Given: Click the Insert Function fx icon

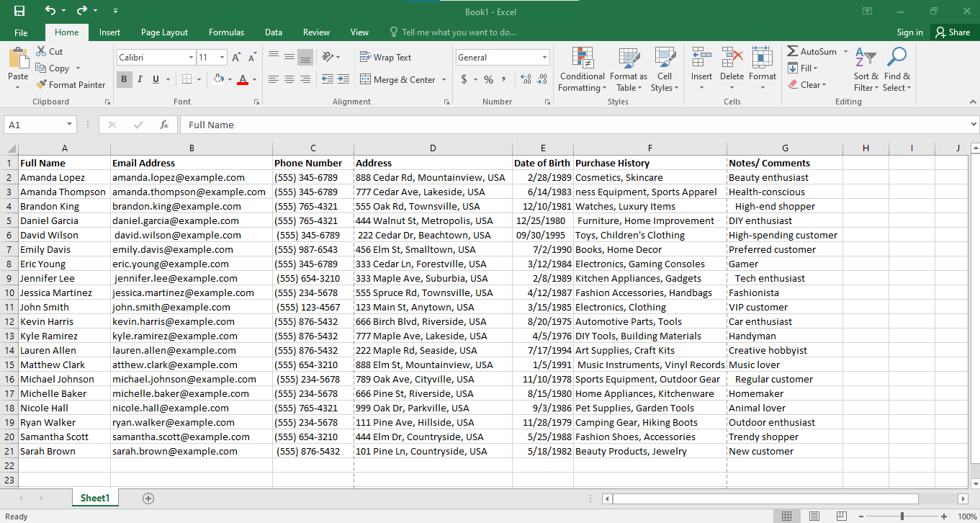Looking at the screenshot, I should (x=164, y=125).
